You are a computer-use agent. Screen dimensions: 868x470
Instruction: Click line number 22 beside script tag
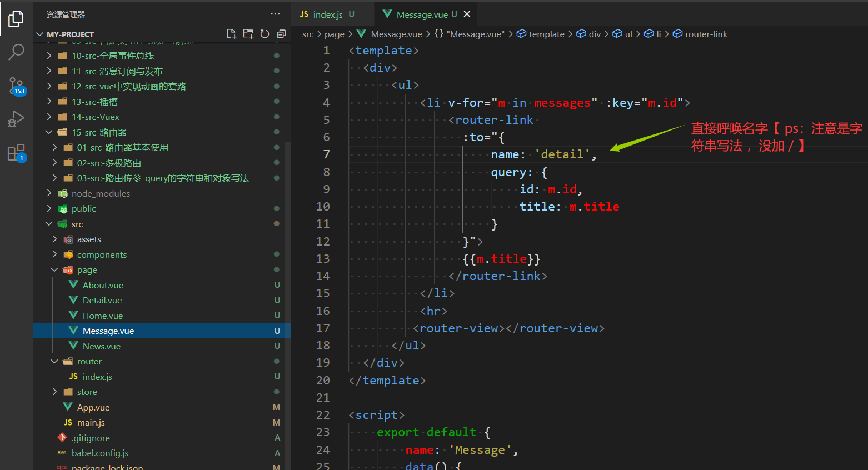click(x=323, y=415)
